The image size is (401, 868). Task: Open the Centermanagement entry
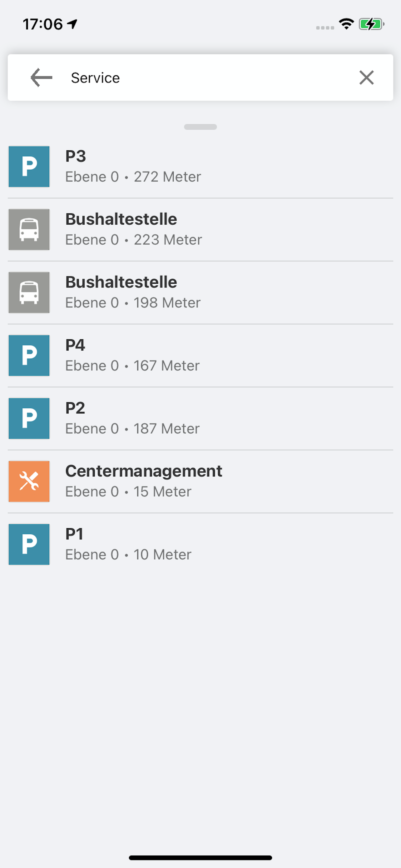[200, 481]
